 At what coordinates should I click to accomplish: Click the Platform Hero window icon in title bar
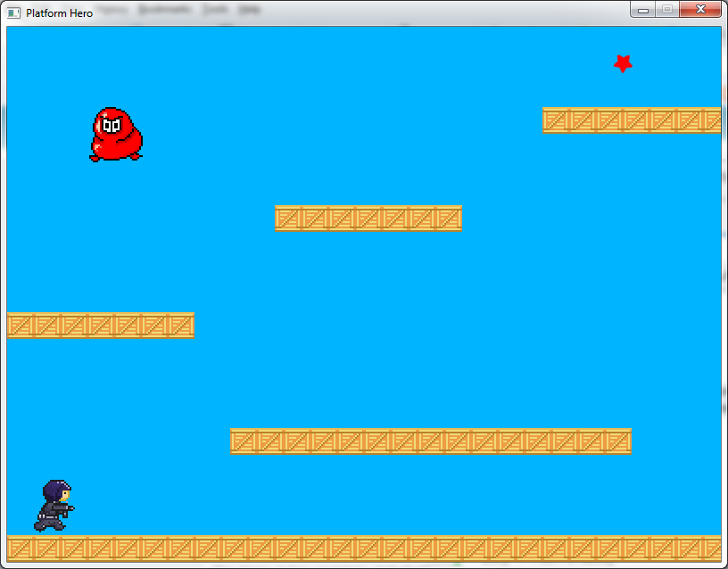pyautogui.click(x=13, y=12)
